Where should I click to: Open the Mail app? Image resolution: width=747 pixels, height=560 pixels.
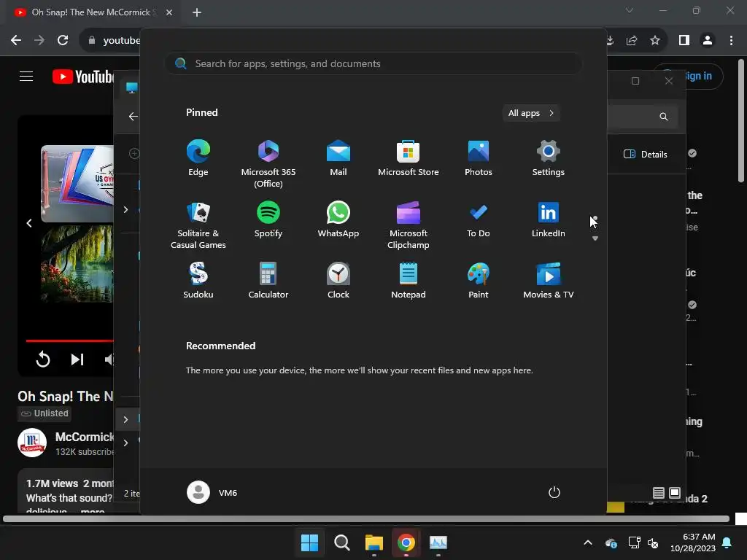click(338, 159)
